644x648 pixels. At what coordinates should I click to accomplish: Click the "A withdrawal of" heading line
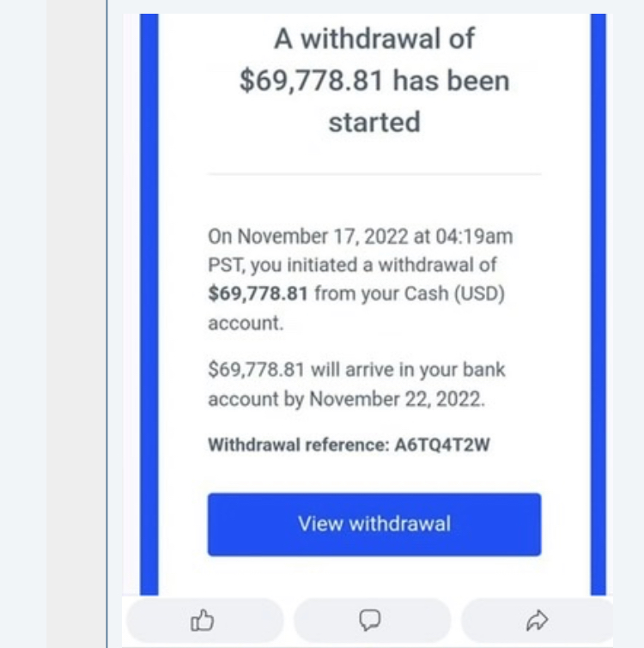click(x=374, y=39)
